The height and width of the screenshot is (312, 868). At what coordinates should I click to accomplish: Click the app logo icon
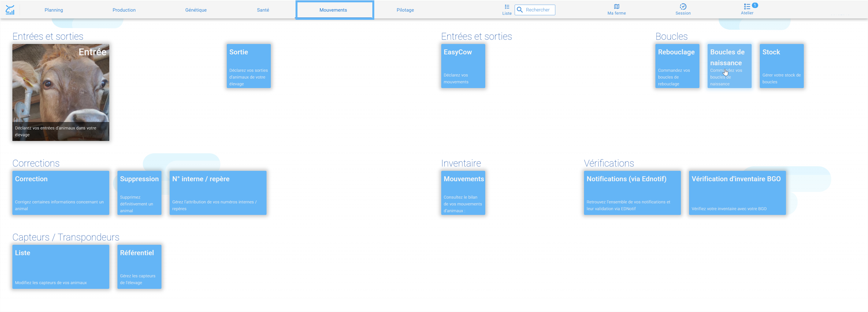(x=10, y=10)
